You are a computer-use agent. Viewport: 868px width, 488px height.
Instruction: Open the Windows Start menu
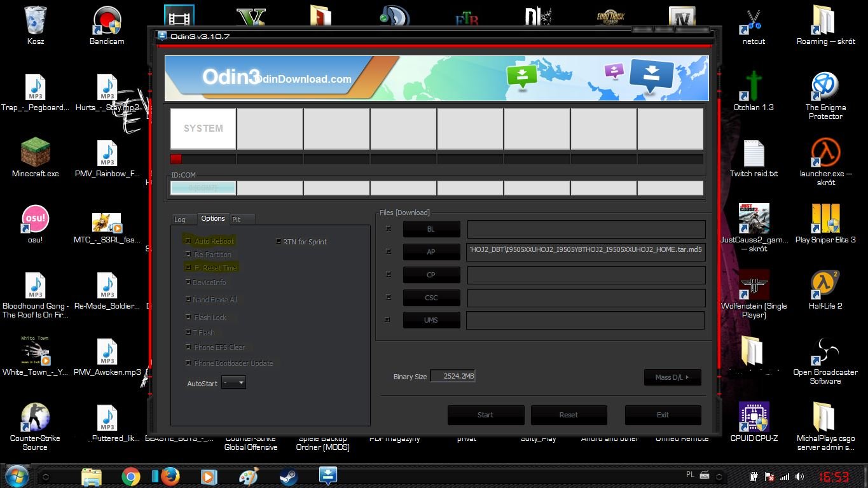(x=16, y=475)
